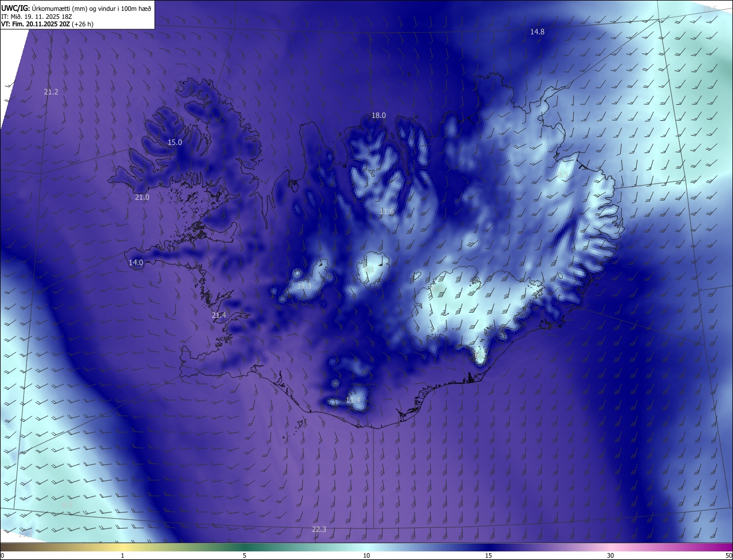Click the legend tick label 50
733x560 pixels.
pos(728,555)
